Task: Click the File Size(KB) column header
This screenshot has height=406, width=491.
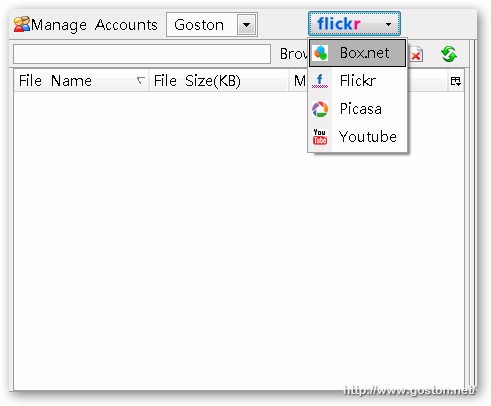Action: point(197,81)
